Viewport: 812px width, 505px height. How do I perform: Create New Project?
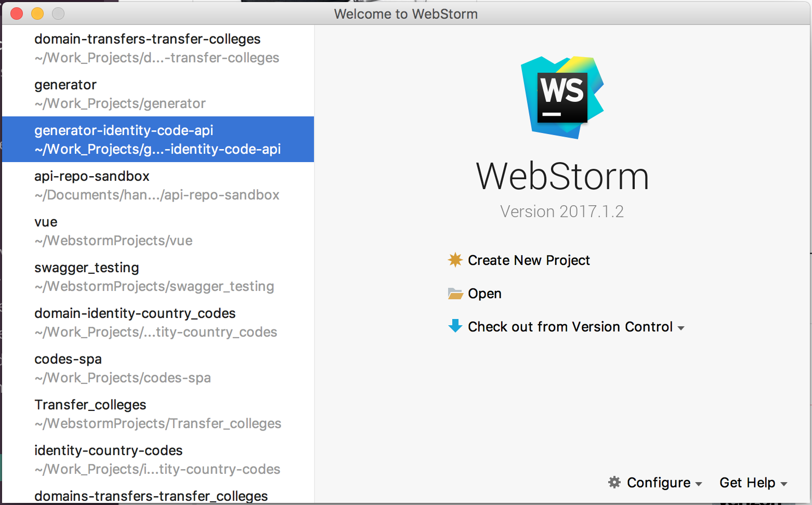pos(529,260)
